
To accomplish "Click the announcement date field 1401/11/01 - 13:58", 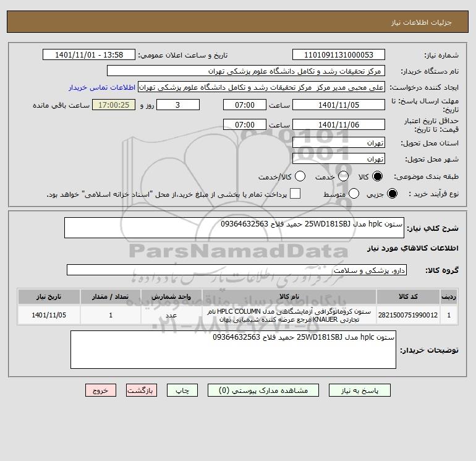I will coord(89,55).
